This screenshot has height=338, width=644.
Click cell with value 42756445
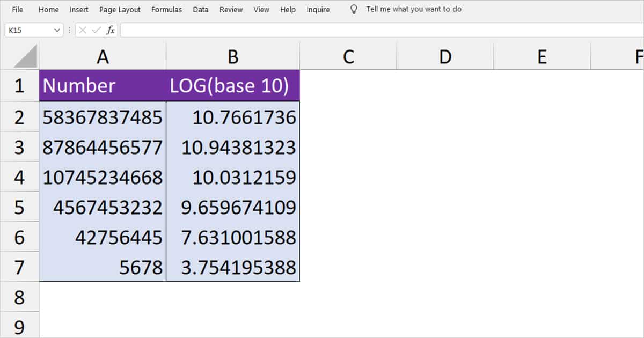click(103, 237)
